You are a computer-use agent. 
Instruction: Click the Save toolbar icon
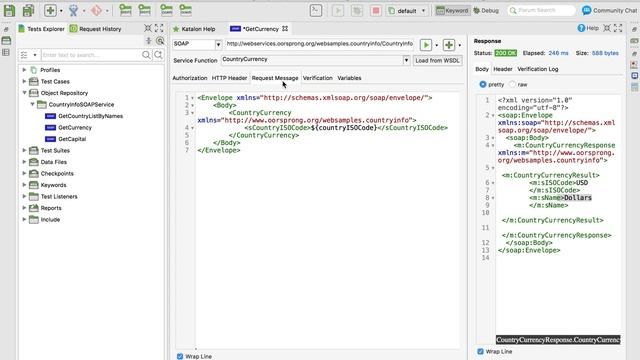(x=9, y=11)
